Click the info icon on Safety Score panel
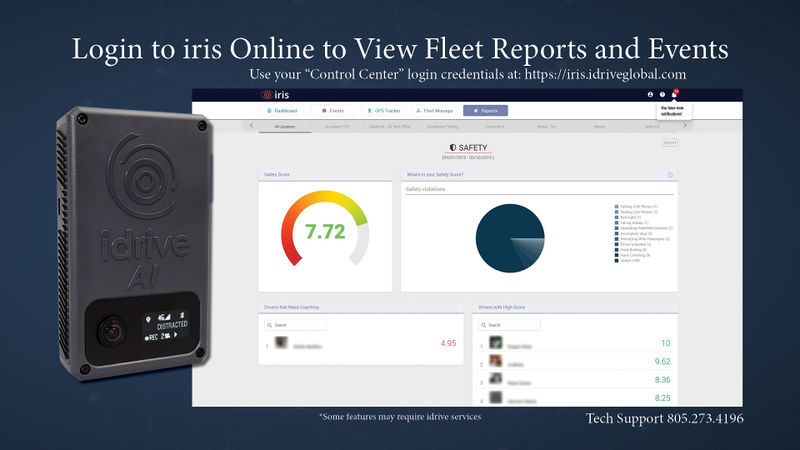The height and width of the screenshot is (450, 800). (x=669, y=175)
